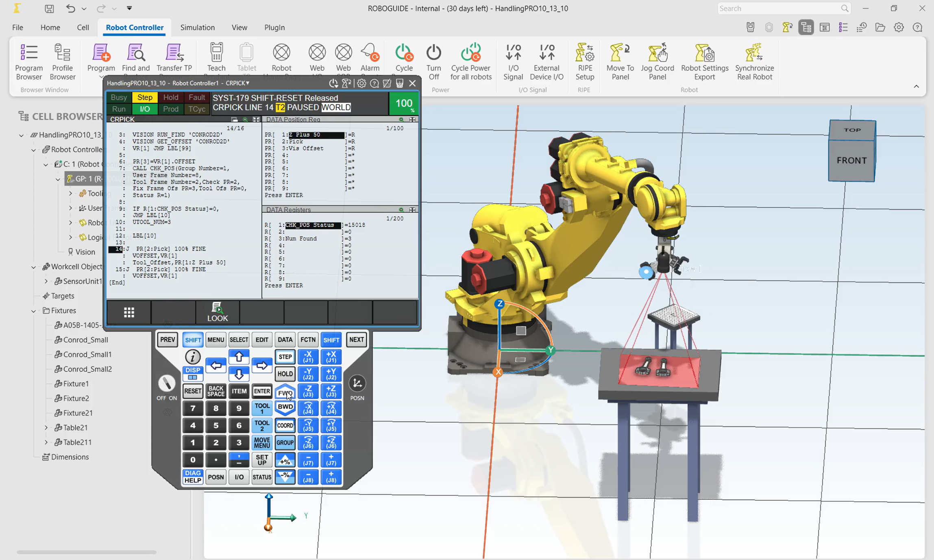Open the Quick Access toolbar dropdown
The width and height of the screenshot is (934, 560).
(129, 8)
